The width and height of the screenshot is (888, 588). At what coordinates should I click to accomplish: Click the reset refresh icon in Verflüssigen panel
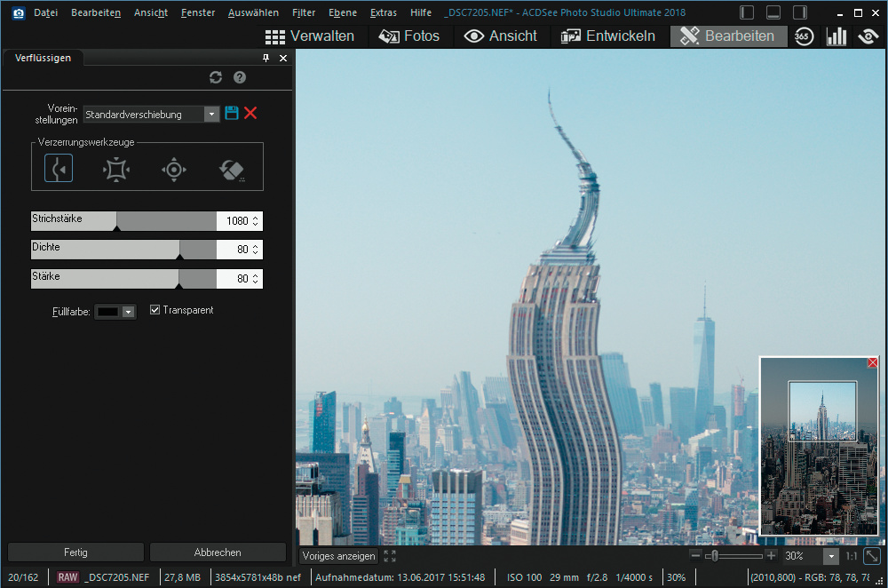216,78
